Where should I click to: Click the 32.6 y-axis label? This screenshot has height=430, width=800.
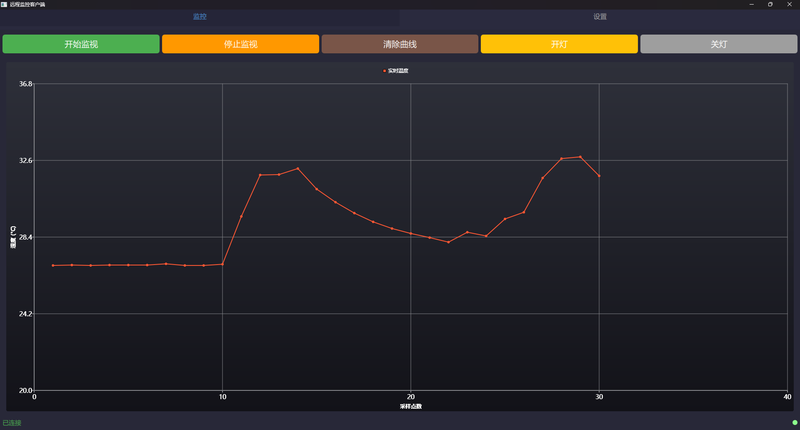coord(26,160)
